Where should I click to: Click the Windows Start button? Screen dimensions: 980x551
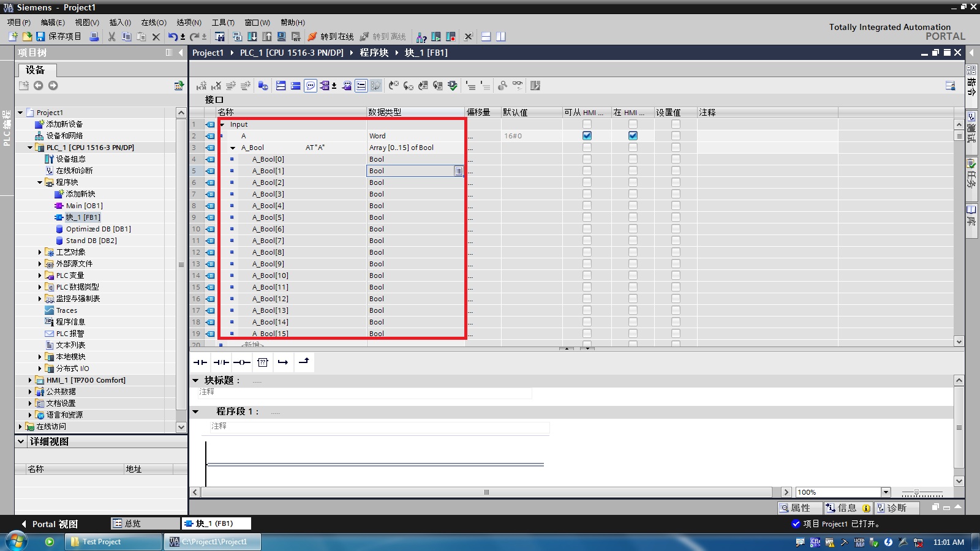[x=16, y=542]
